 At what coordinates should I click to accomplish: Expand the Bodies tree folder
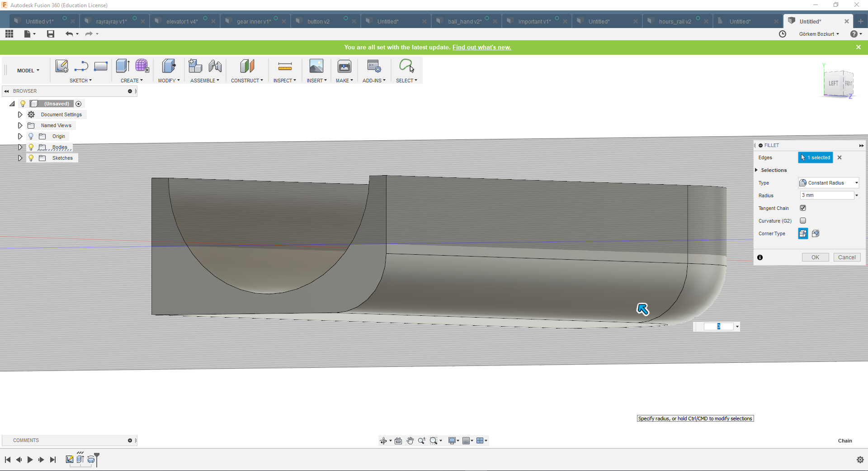[20, 147]
